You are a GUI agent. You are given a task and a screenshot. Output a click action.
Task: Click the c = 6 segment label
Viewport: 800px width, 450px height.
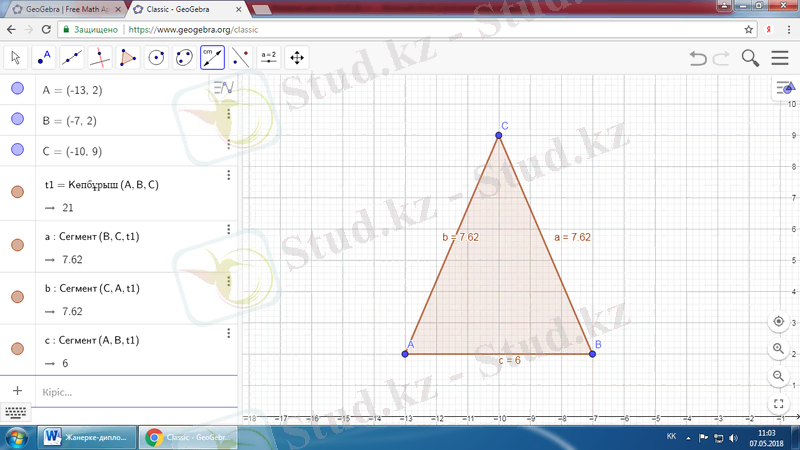pyautogui.click(x=509, y=360)
